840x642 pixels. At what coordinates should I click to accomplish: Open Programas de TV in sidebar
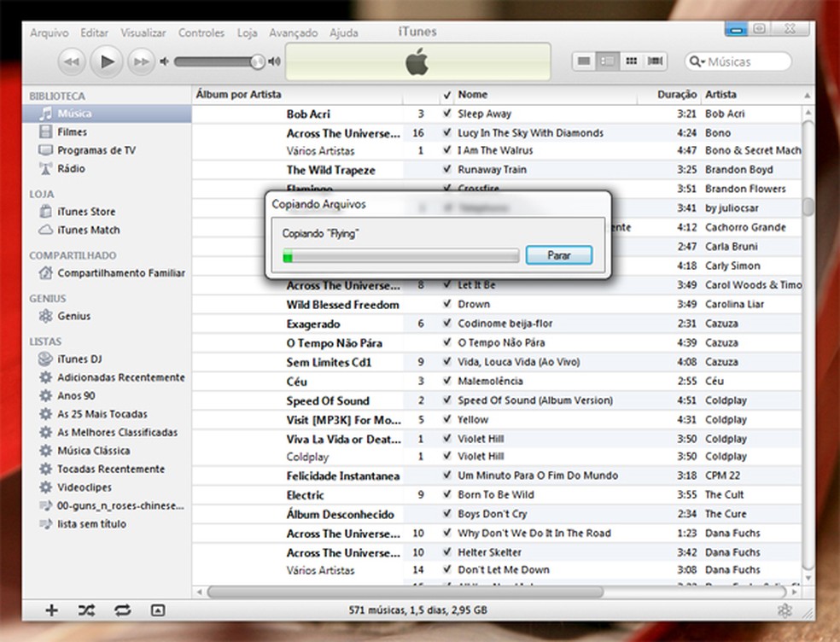tap(107, 150)
